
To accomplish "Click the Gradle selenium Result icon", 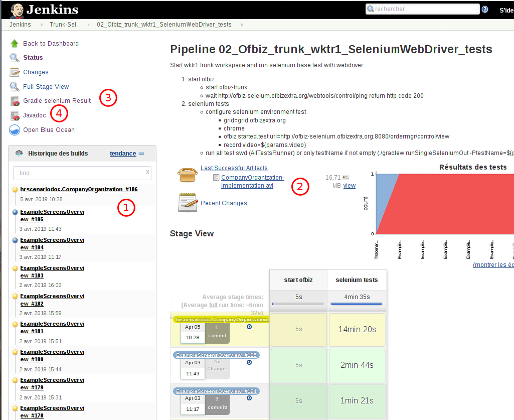I will [x=15, y=101].
